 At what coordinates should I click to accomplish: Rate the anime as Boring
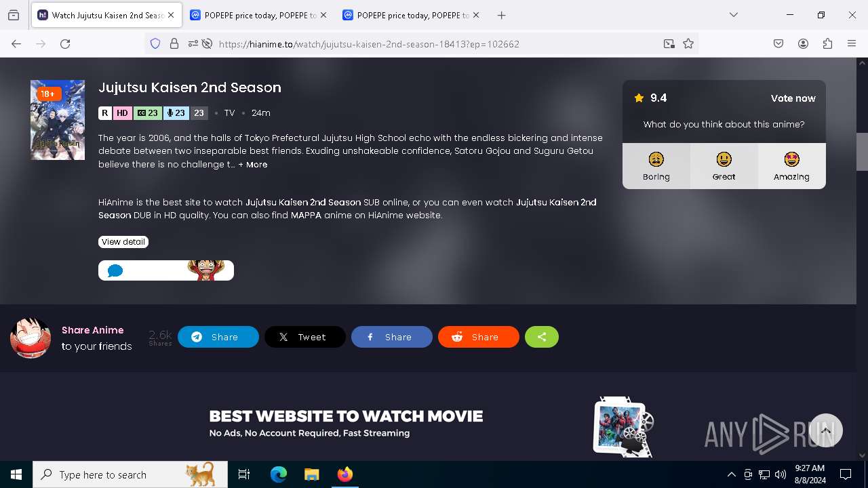656,166
